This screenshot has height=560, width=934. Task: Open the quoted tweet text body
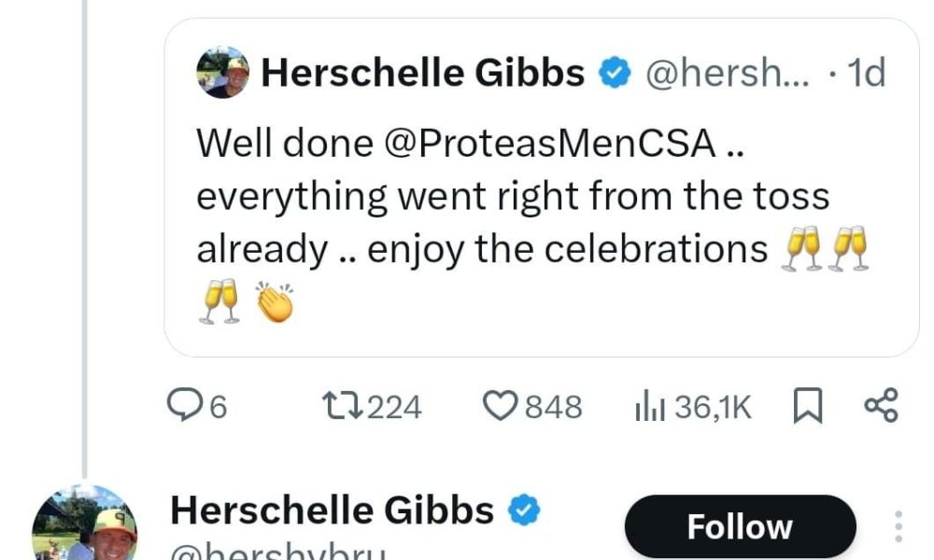(532, 223)
